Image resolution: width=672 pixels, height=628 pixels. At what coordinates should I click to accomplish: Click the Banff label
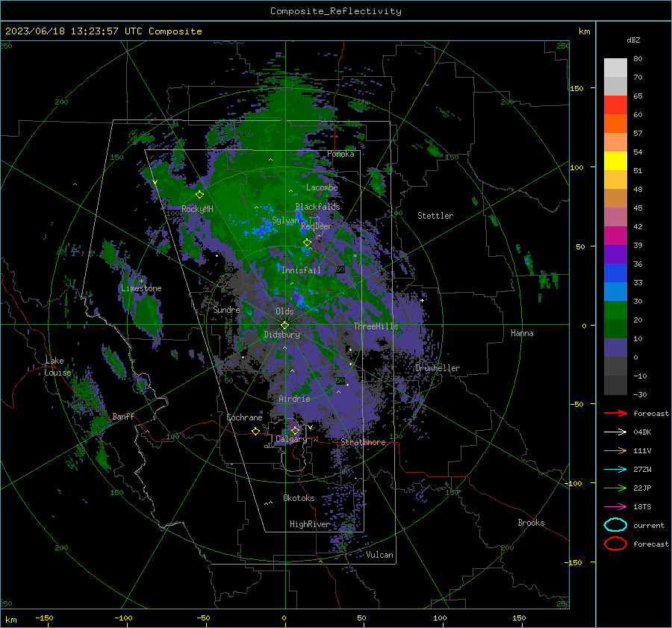[x=123, y=416]
